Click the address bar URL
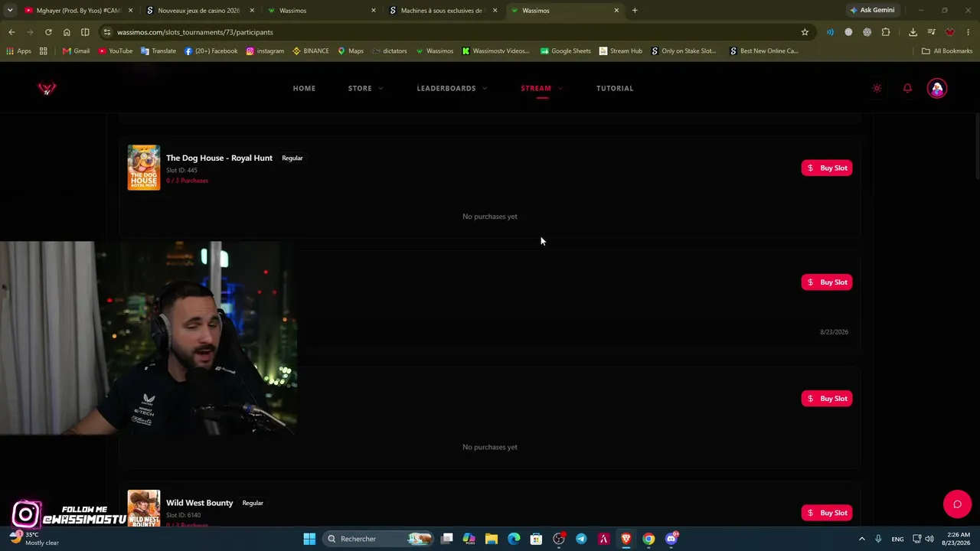The height and width of the screenshot is (551, 980). [x=194, y=32]
